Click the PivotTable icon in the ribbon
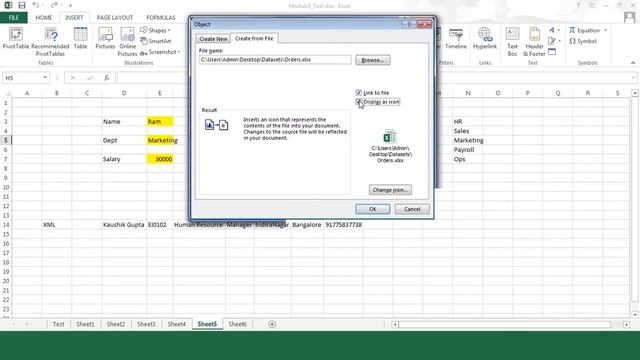This screenshot has width=640, height=360. (16, 38)
